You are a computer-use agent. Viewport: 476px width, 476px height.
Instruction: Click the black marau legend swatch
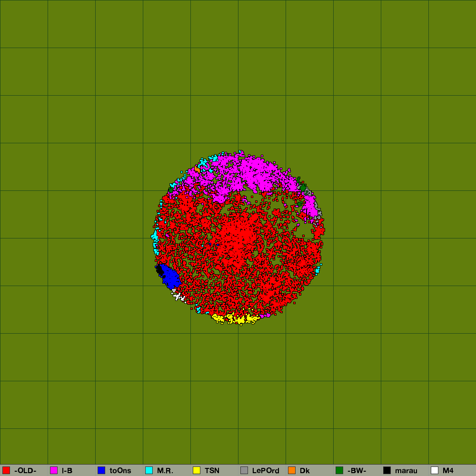coord(387,470)
